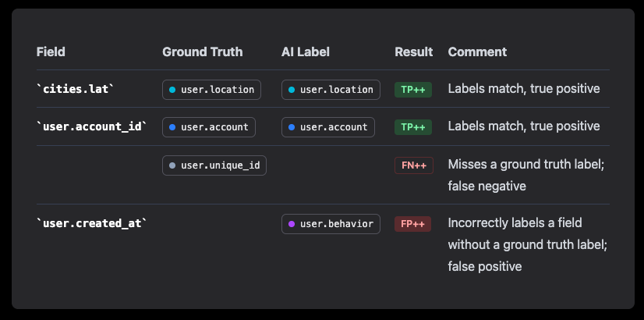Click the user.unique_id label tag

[x=214, y=165]
